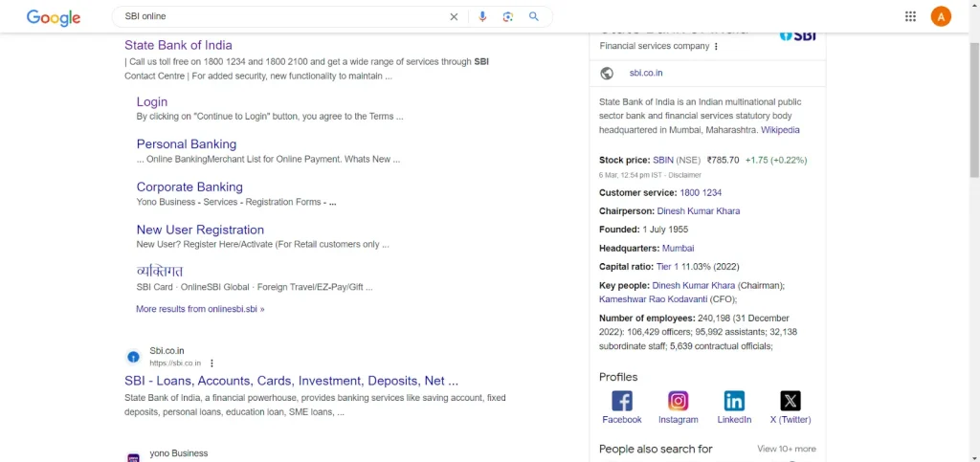
Task: Call customer service 1800 1234 link
Action: point(701,193)
